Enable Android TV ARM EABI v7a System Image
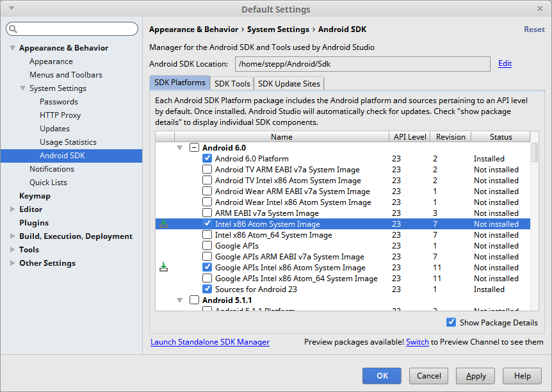 point(207,170)
